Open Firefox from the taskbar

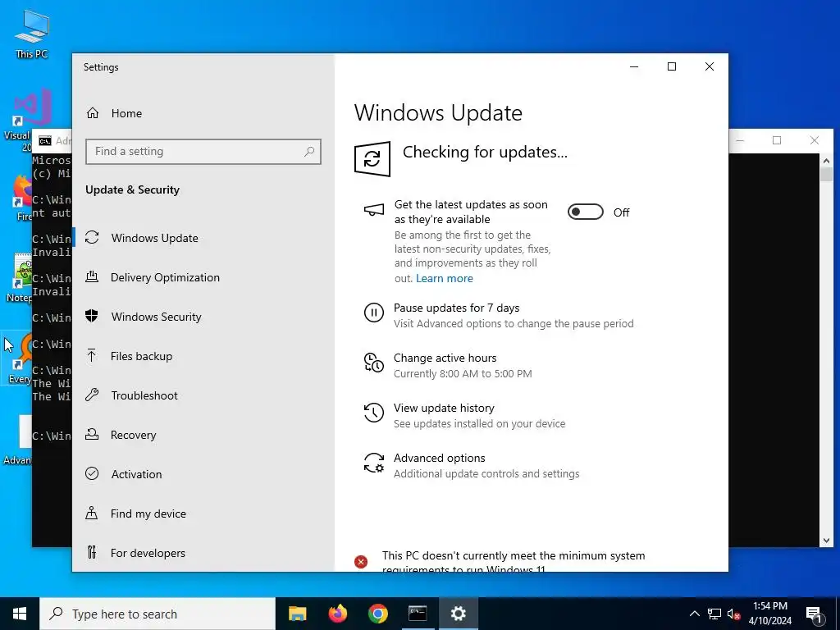click(337, 614)
